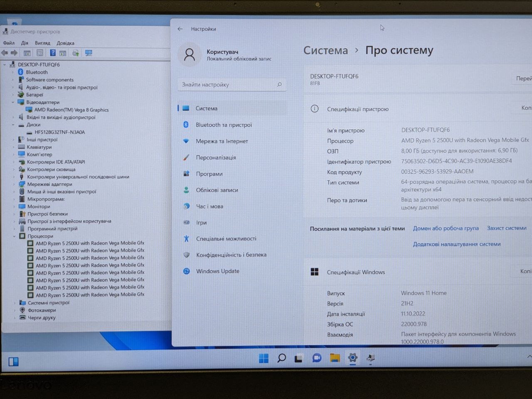Click globe clock icon beside Час і мова

point(187,206)
